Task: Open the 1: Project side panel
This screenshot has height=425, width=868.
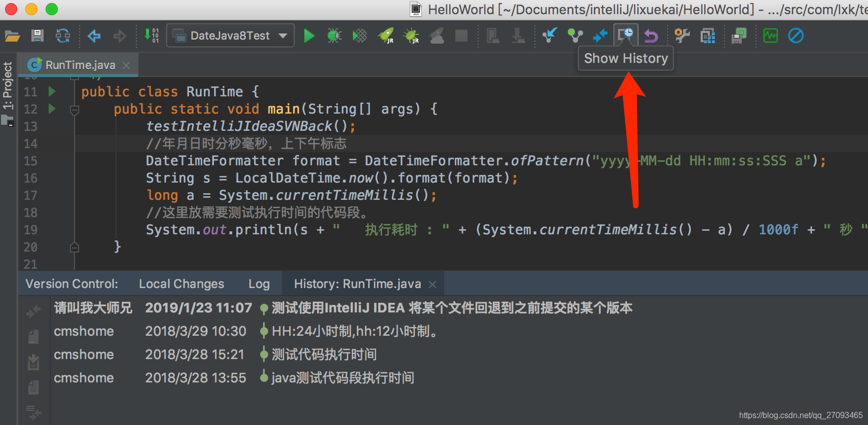Action: coord(8,86)
